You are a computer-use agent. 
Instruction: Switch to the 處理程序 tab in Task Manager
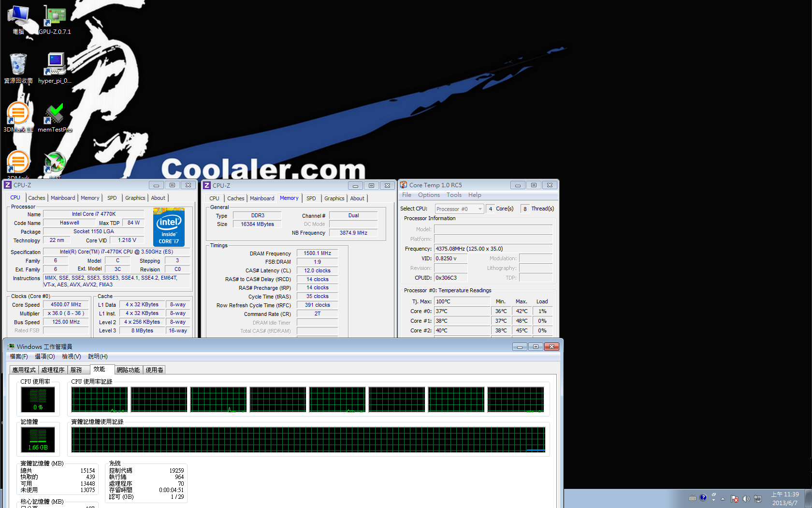(53, 370)
